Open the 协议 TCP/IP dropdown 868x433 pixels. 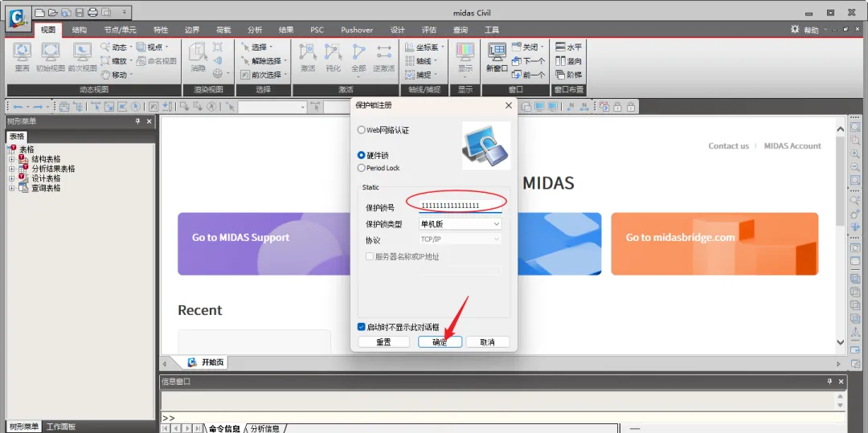[x=461, y=239]
